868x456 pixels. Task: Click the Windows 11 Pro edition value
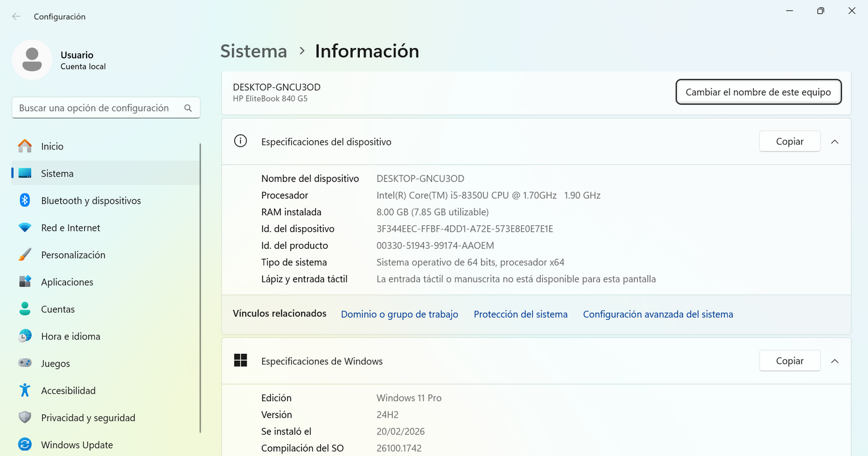[x=409, y=398]
